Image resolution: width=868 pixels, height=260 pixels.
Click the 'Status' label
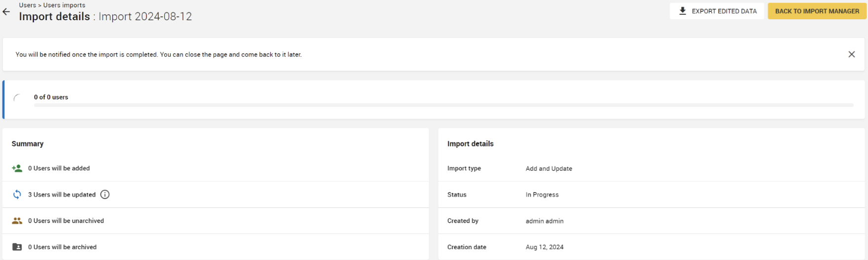point(457,195)
